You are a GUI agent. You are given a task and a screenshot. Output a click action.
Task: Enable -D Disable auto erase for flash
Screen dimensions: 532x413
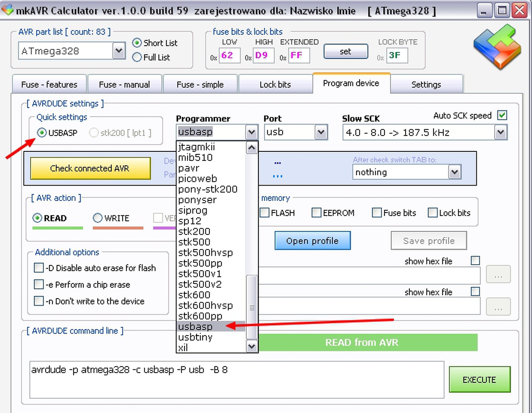pos(39,267)
